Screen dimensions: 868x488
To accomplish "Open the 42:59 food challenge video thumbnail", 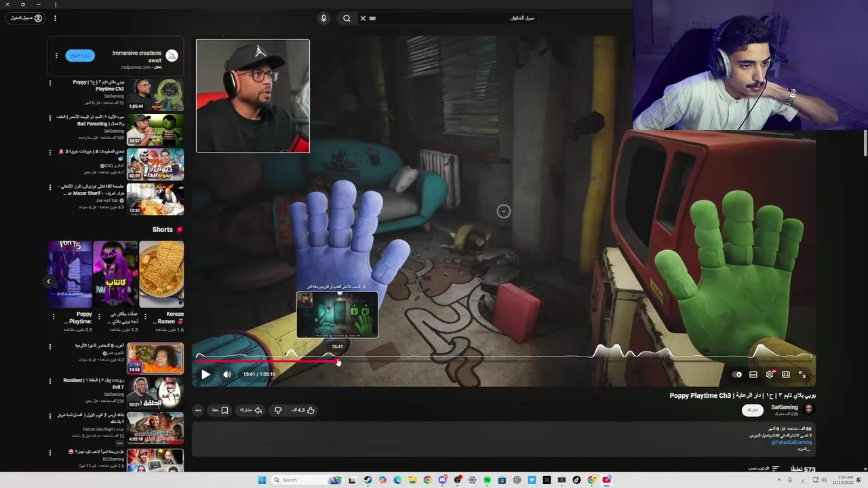I will 155,165.
